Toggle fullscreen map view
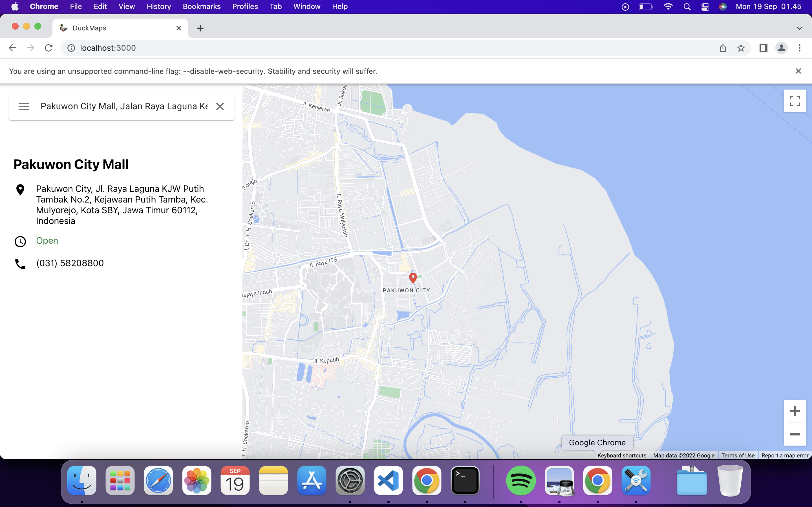812x507 pixels. tap(795, 100)
